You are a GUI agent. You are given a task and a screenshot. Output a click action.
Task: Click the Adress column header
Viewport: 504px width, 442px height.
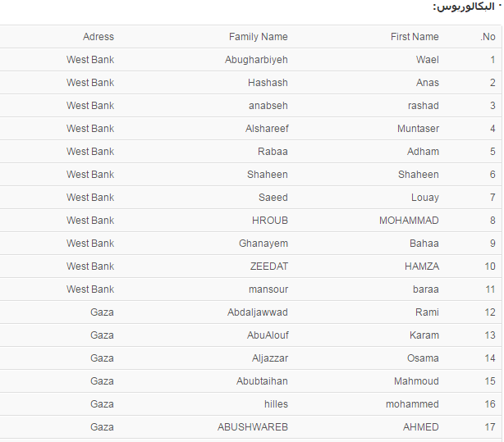[x=99, y=37]
